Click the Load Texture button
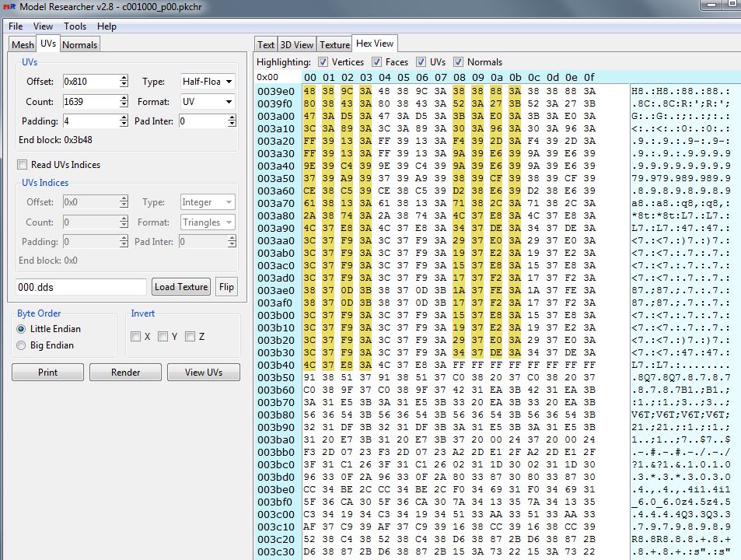Screen dimensions: 741x560 (x=181, y=287)
